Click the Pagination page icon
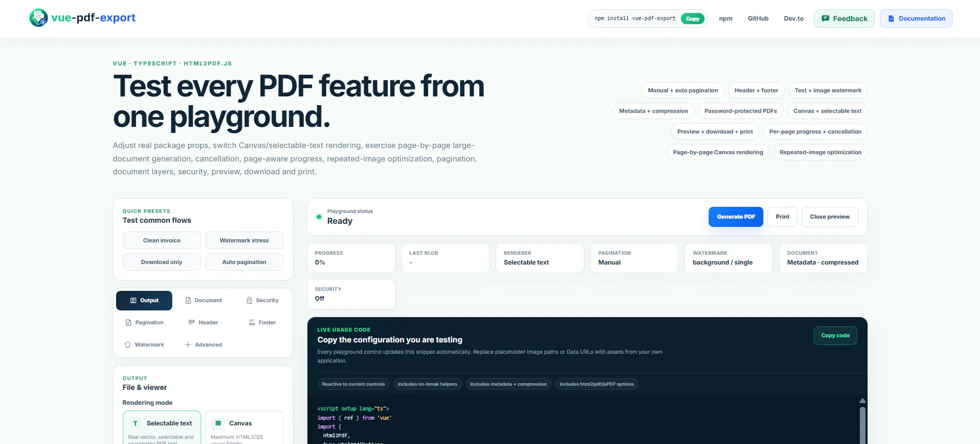 click(128, 322)
